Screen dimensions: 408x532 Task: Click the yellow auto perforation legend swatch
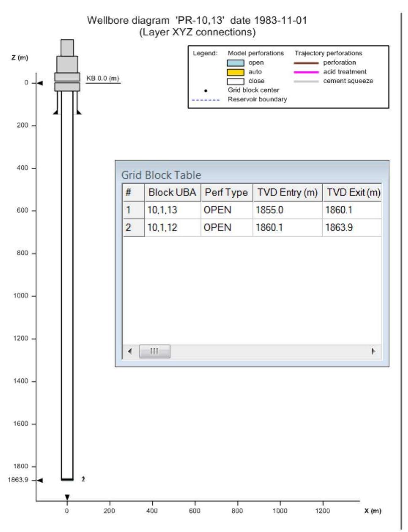[235, 72]
